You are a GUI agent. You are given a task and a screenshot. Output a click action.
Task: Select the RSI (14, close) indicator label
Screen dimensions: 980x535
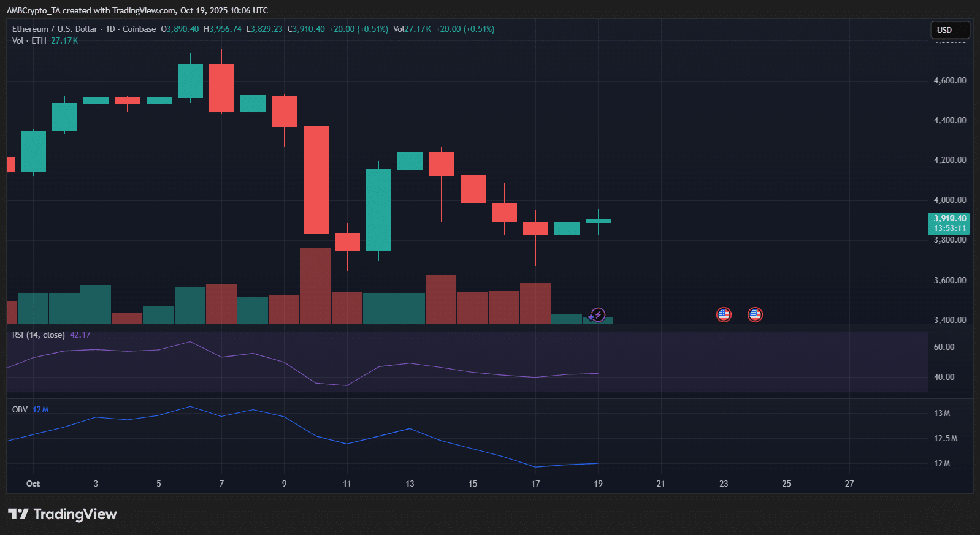[x=38, y=335]
